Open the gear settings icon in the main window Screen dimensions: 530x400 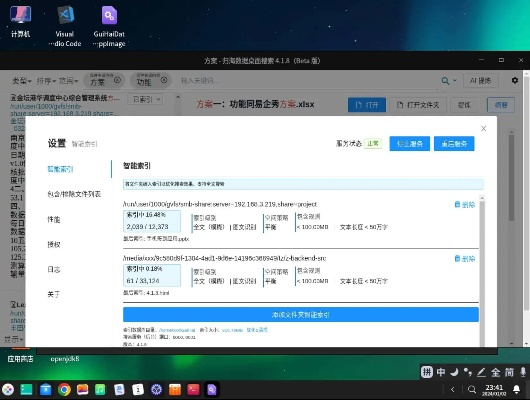tap(514, 80)
